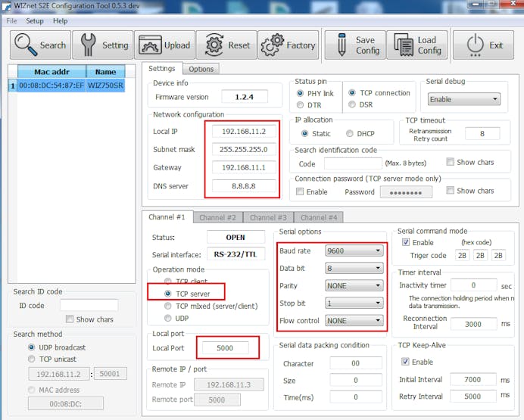Viewport: 524px width, 420px height.
Task: Click the Mac addr column header
Action: tap(51, 72)
